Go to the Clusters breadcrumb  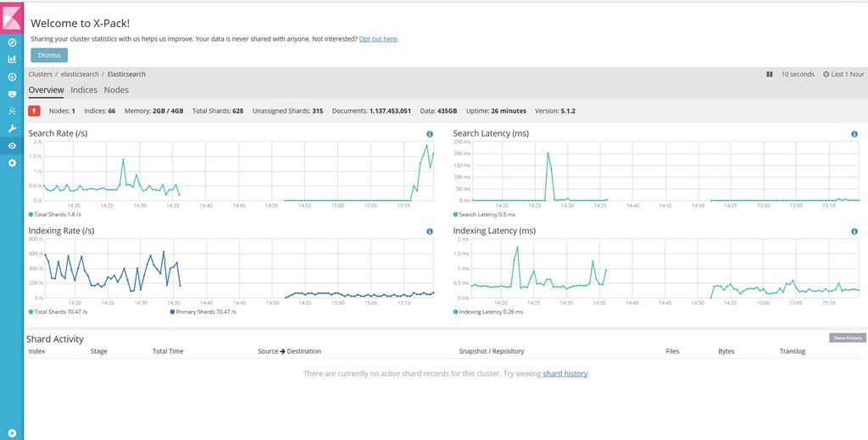click(x=41, y=74)
